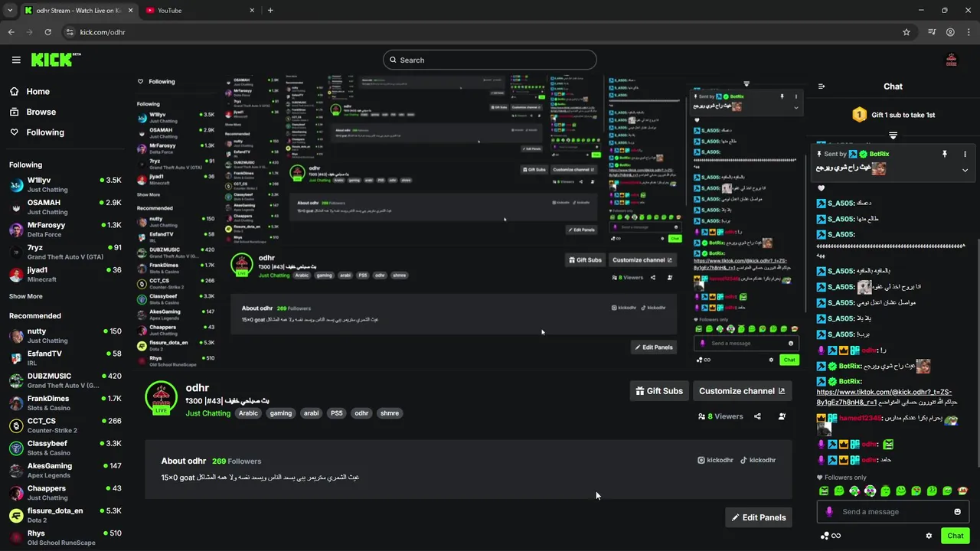Image resolution: width=980 pixels, height=551 pixels.
Task: Click the PS5 tag
Action: [x=336, y=413]
